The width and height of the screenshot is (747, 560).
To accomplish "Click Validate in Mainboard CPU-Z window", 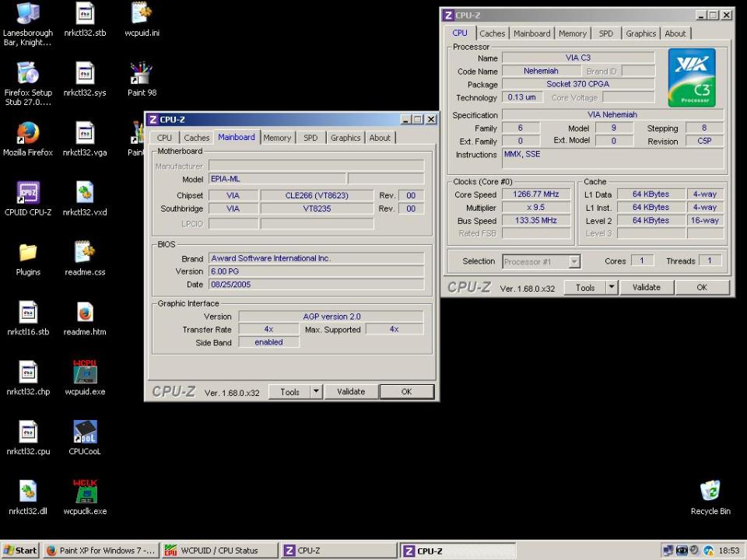I will coord(351,391).
